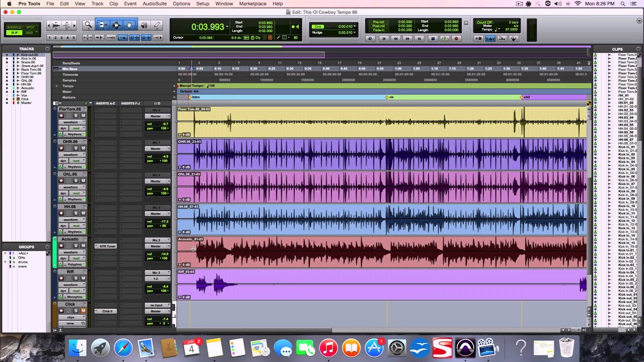
Task: Click Return to Zero transport button
Action: [383, 38]
